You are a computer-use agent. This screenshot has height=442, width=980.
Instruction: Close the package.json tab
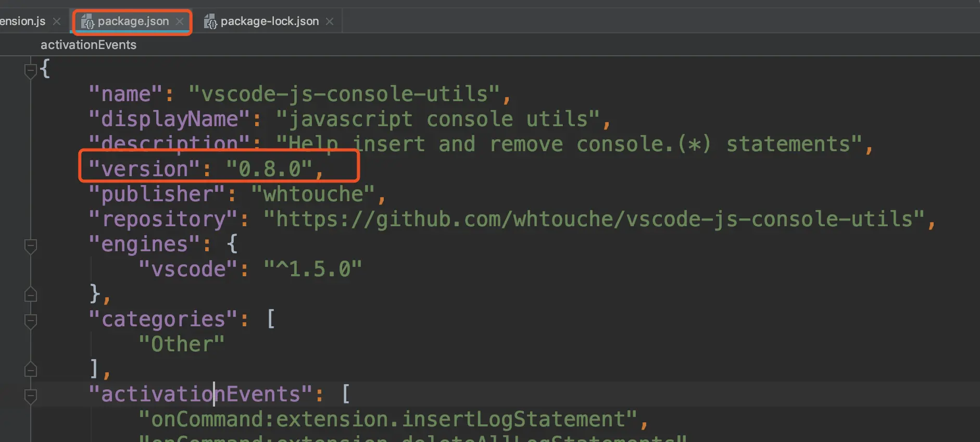(x=180, y=21)
